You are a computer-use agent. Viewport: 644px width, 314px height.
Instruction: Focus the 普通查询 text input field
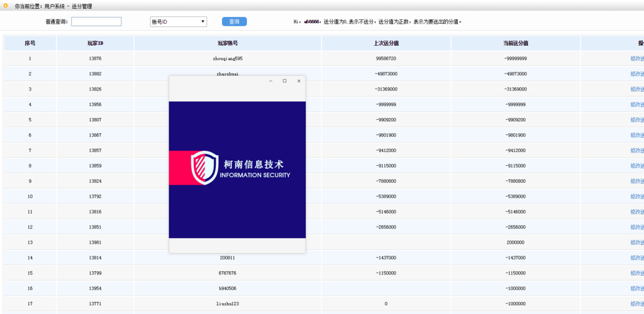point(96,22)
